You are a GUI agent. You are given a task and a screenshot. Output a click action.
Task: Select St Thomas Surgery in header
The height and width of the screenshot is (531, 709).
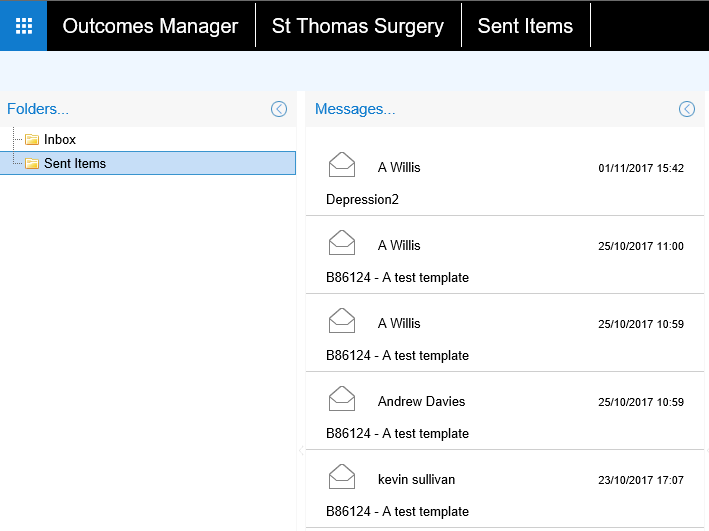pos(358,26)
